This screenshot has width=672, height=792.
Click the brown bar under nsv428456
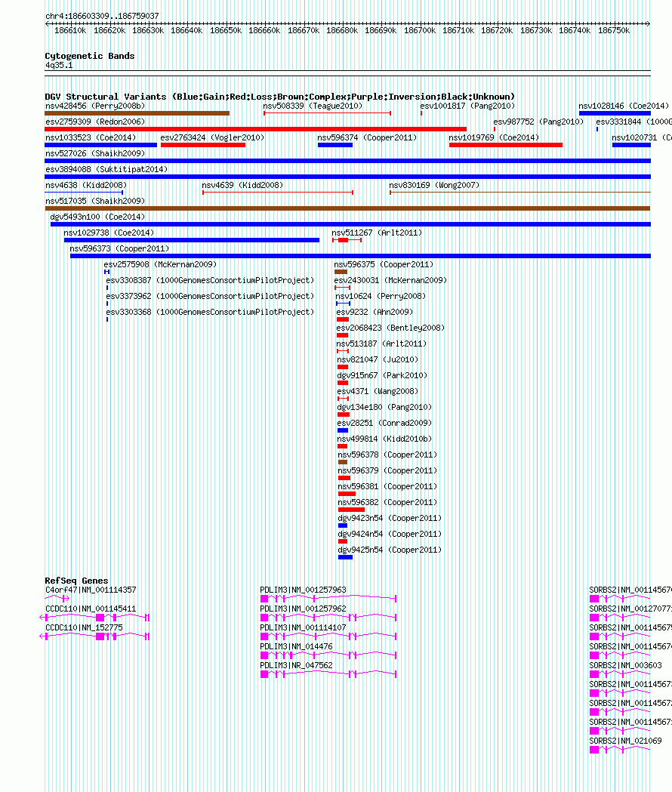tap(137, 113)
